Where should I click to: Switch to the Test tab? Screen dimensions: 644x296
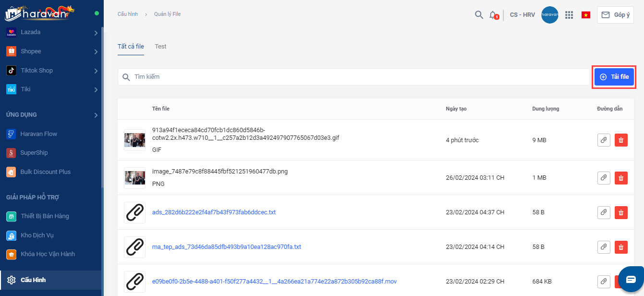tap(160, 47)
